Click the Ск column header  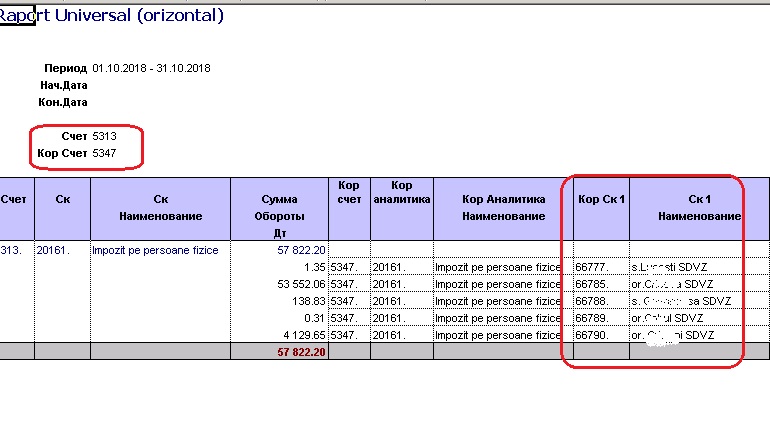(x=62, y=209)
